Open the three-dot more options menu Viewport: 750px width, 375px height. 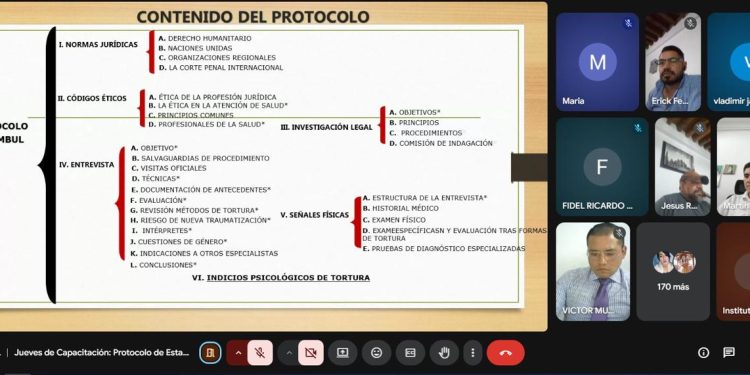pos(473,353)
